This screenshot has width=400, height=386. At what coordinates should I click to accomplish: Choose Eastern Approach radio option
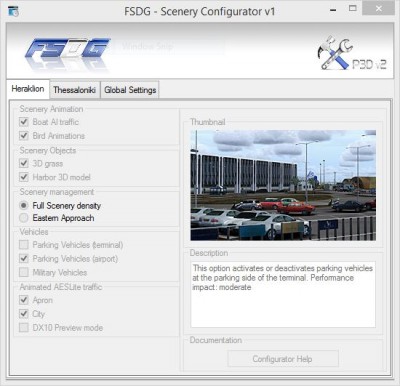[x=24, y=218]
